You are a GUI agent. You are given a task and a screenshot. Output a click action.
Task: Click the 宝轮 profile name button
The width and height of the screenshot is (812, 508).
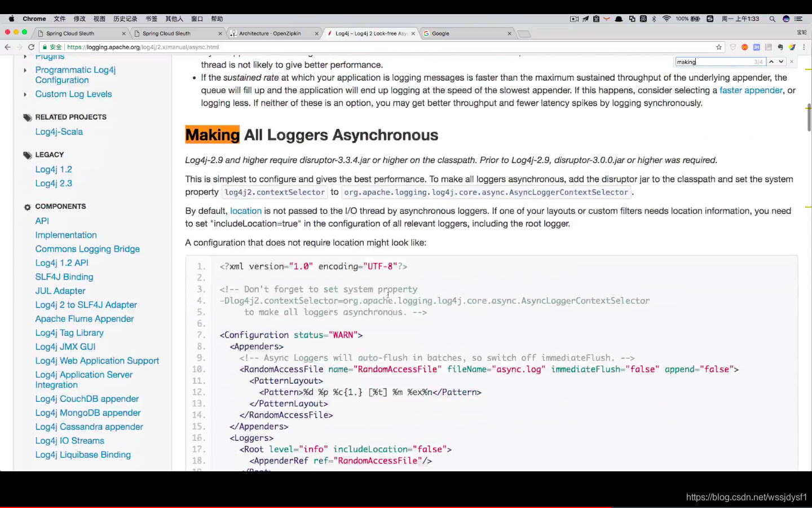[801, 33]
